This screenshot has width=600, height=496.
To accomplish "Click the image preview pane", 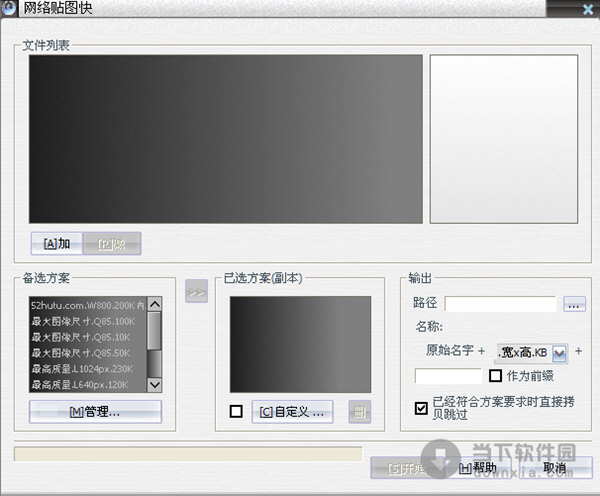I will 504,139.
